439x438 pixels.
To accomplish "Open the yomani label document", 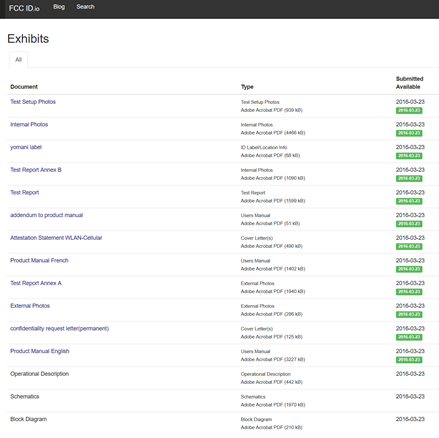I will point(26,147).
